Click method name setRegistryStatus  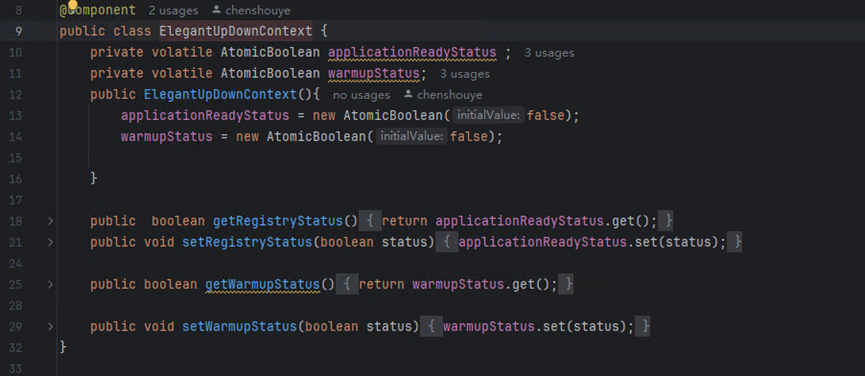247,242
